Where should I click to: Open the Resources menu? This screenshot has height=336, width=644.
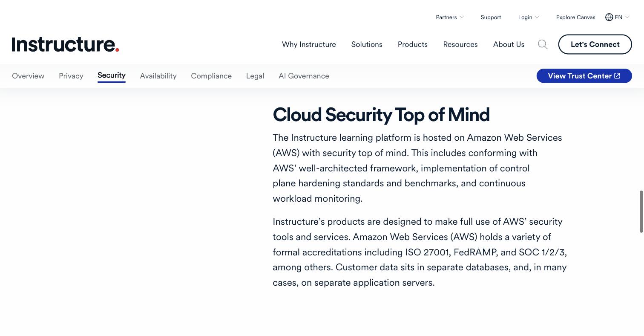tap(460, 44)
